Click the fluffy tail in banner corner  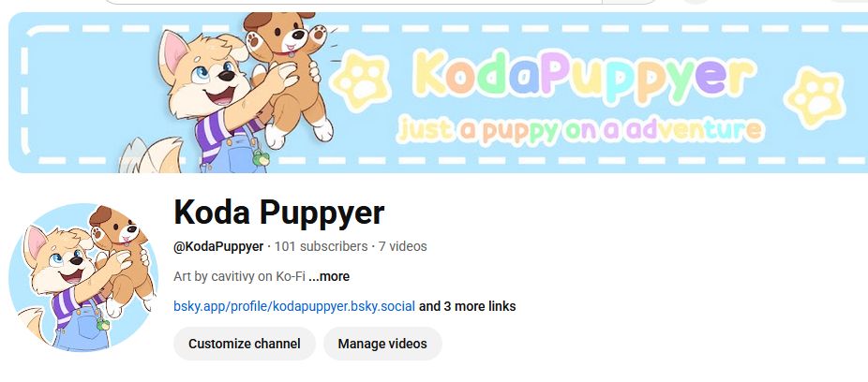pyautogui.click(x=152, y=154)
